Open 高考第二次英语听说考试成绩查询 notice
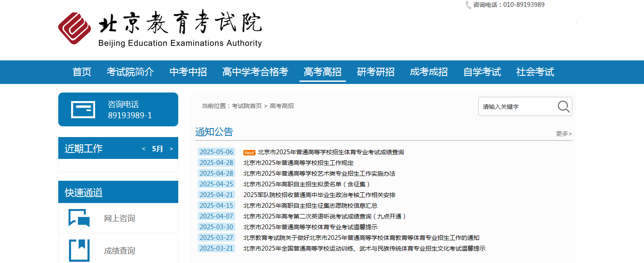 click(x=325, y=216)
